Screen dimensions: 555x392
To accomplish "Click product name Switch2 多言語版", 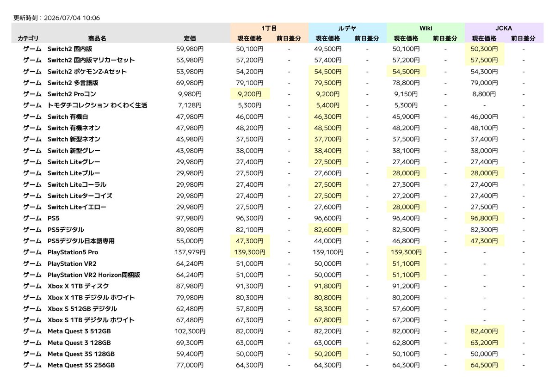I will [x=73, y=83].
